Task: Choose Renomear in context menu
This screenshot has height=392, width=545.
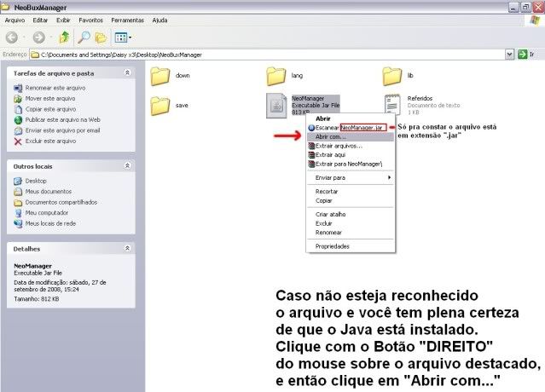Action: pyautogui.click(x=351, y=233)
